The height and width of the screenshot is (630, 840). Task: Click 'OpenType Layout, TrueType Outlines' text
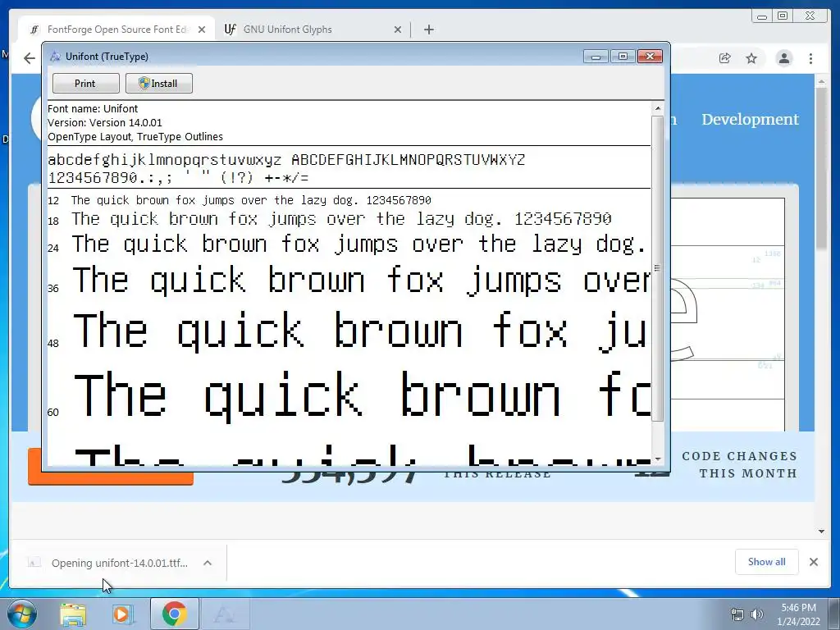(x=135, y=137)
